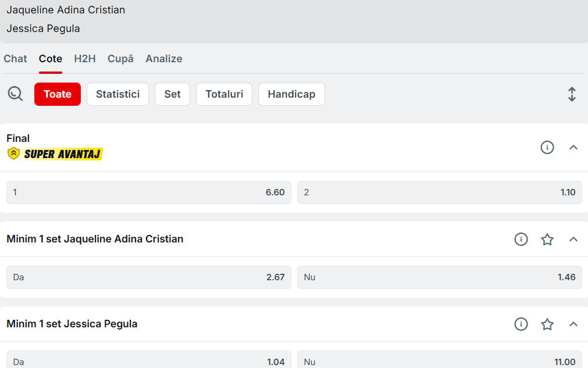588x368 pixels.
Task: Click the expand/collapse all markets arrows icon
Action: point(572,94)
